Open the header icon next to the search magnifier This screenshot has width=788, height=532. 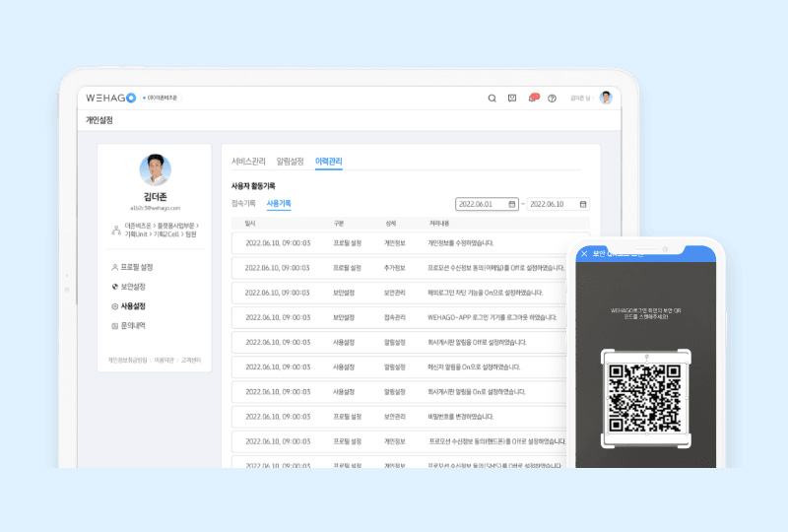(512, 99)
